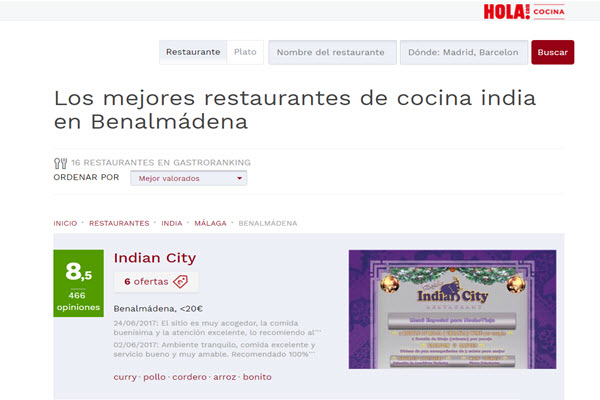Focus the Nombre del restaurante field
This screenshot has height=400, width=600.
point(332,52)
